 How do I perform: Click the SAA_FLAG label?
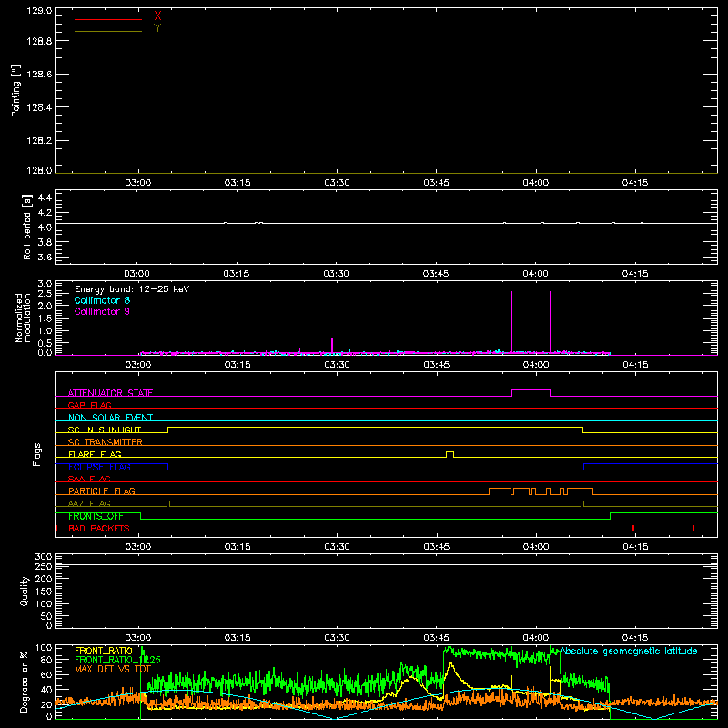tap(89, 480)
